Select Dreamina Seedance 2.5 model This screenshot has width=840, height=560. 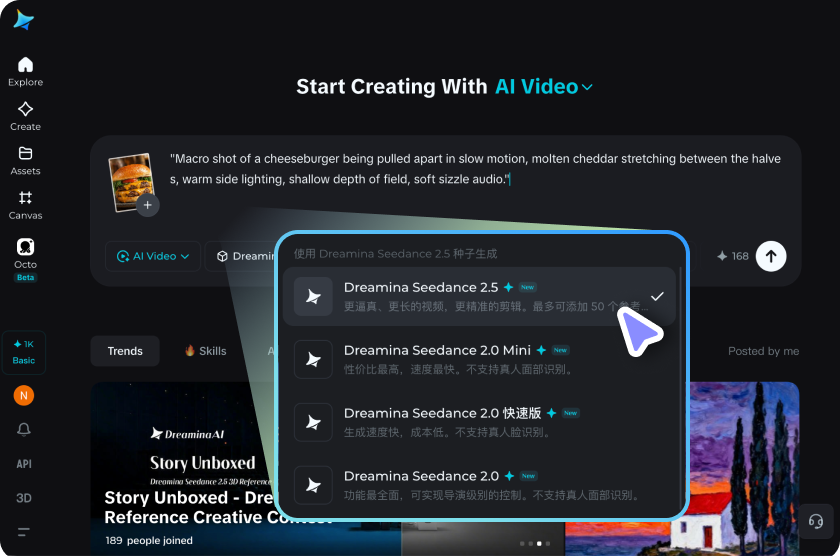pos(479,296)
